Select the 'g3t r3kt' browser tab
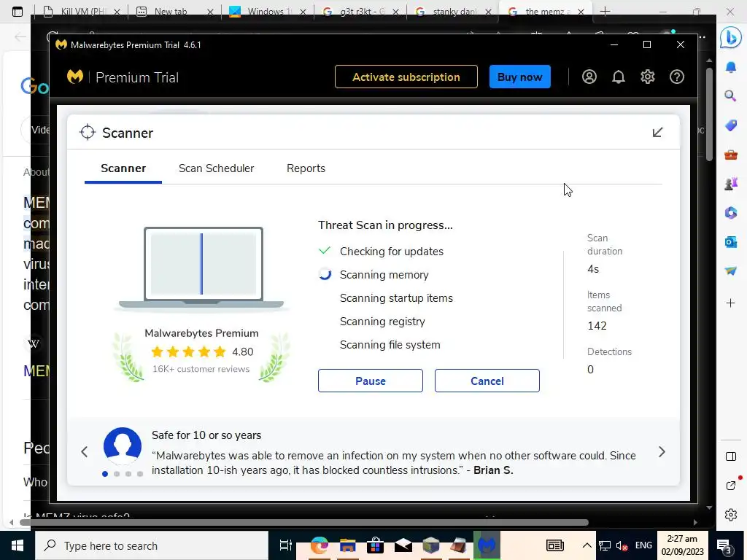This screenshot has width=747, height=560. [360, 11]
